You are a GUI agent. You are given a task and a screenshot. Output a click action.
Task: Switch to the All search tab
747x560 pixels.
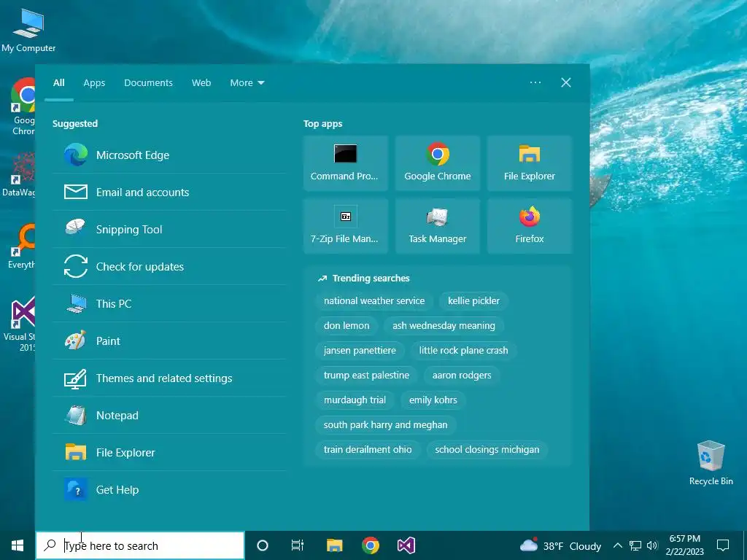(x=59, y=83)
